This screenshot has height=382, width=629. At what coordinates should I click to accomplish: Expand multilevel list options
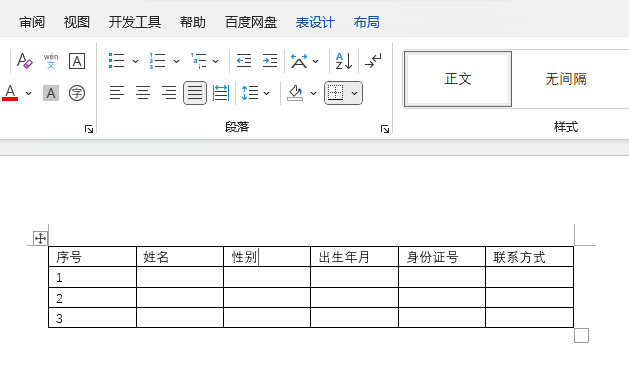pyautogui.click(x=215, y=61)
